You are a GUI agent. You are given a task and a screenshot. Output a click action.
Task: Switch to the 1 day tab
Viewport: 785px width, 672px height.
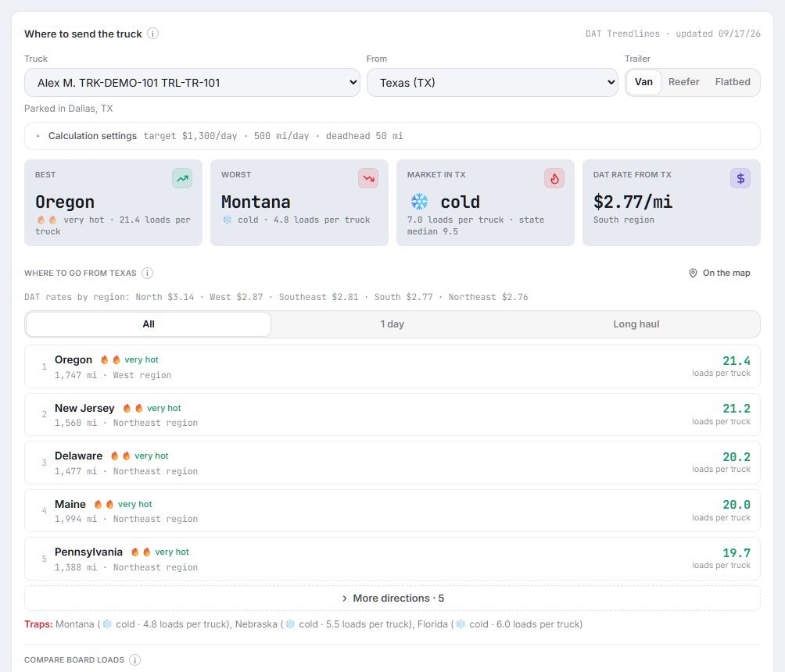pos(392,324)
